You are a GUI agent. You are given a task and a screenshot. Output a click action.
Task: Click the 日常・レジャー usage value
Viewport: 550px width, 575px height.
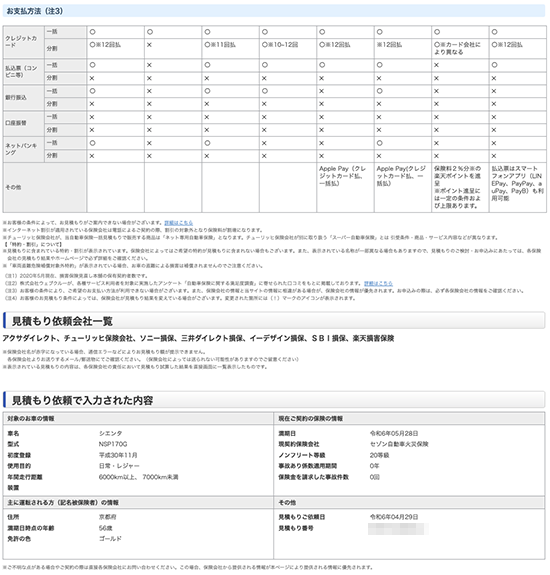tap(119, 466)
